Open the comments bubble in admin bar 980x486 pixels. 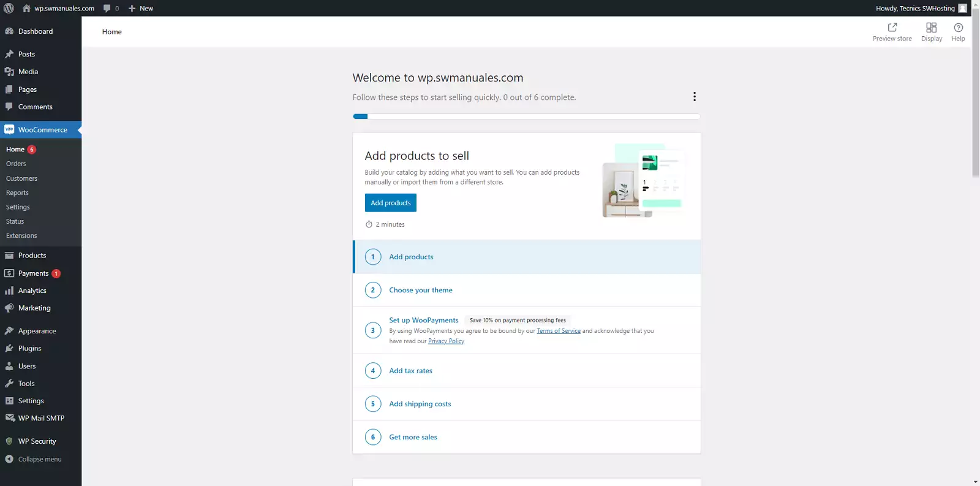point(107,8)
